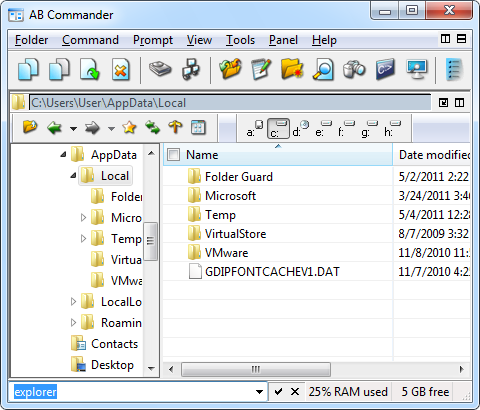Click the browse folder icon in navigation bar

pos(30,127)
